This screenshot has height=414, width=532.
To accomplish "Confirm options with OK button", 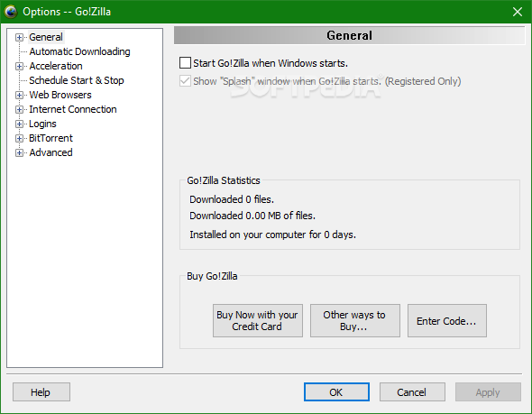I will (x=336, y=392).
